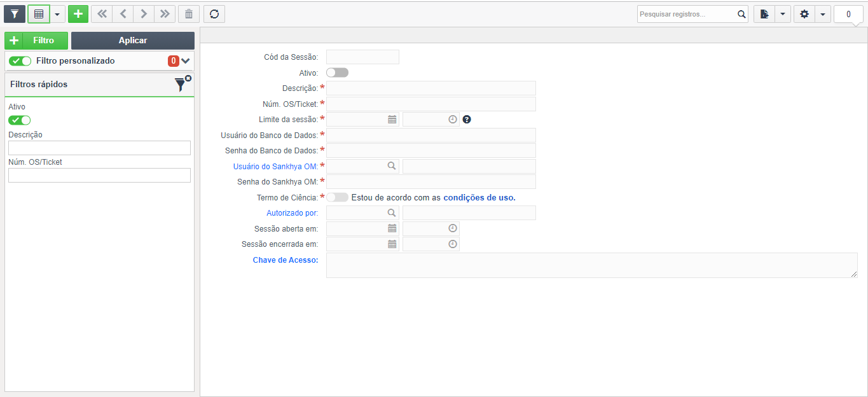The width and height of the screenshot is (868, 397).
Task: Search Autorizado por with magnifier icon
Action: 392,212
